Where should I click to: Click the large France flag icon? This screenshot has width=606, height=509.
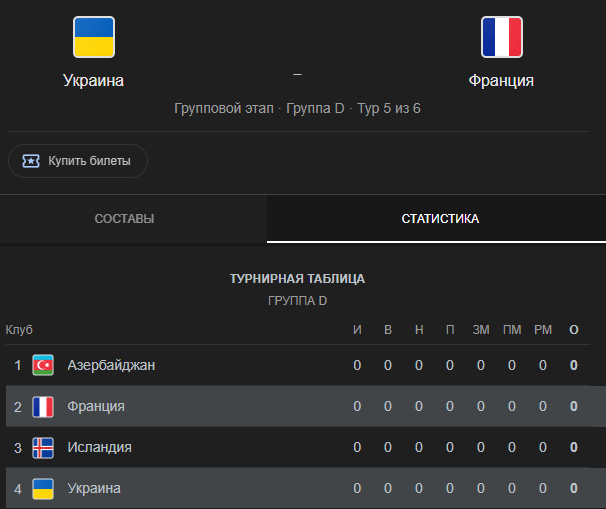[x=502, y=37]
